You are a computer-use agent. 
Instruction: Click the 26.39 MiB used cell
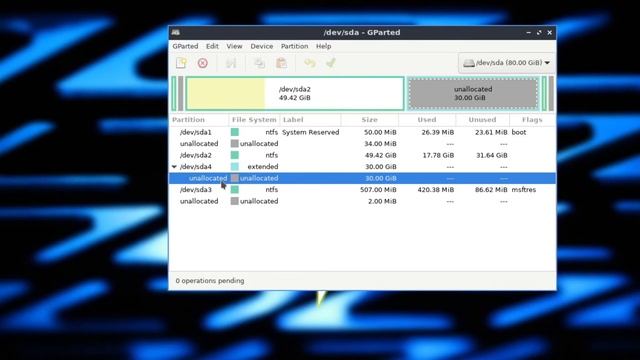tap(438, 132)
